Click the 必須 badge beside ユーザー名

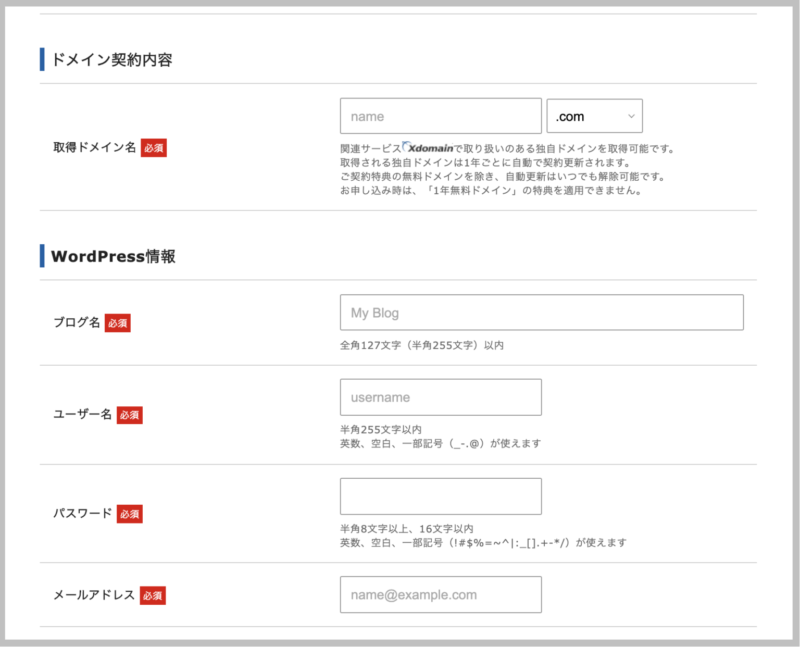[129, 414]
